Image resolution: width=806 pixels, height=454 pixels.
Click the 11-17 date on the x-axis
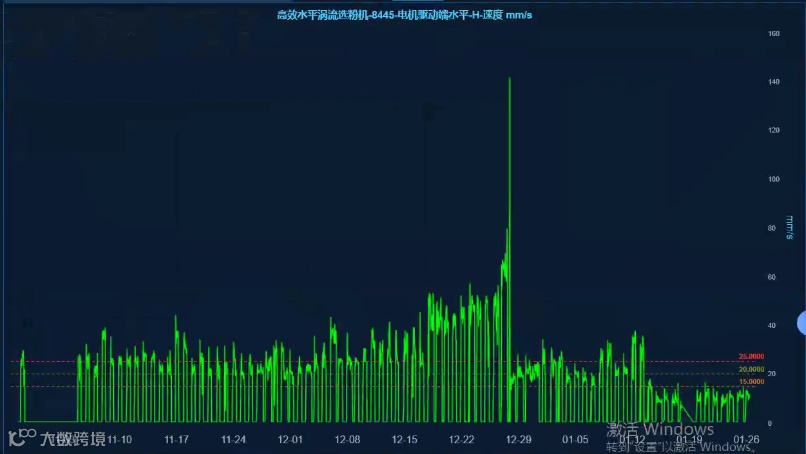pos(176,440)
